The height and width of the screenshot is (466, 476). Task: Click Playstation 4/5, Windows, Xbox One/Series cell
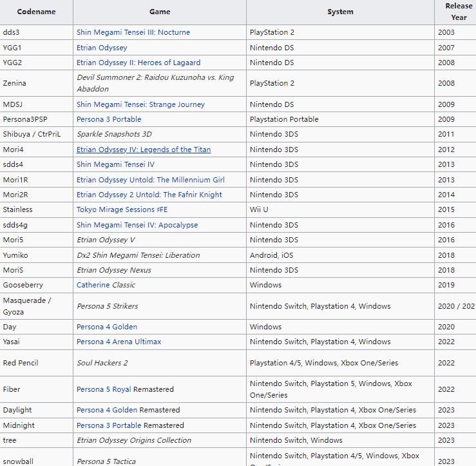point(340,363)
